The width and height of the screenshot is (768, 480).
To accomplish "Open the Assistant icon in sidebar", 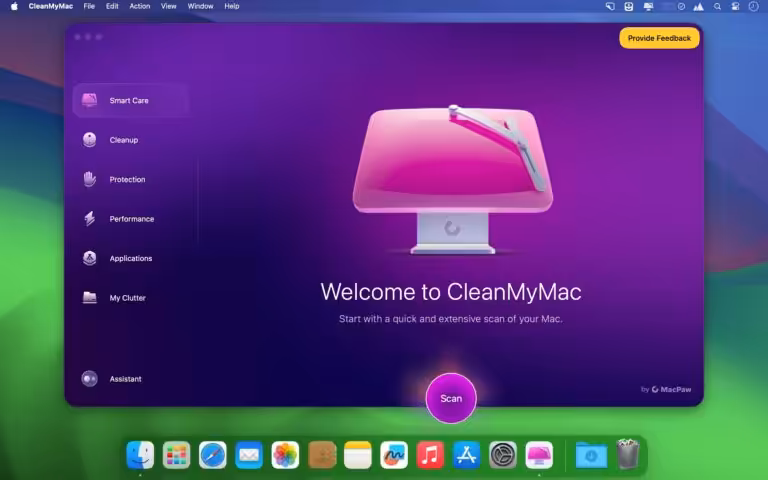I will 89,379.
